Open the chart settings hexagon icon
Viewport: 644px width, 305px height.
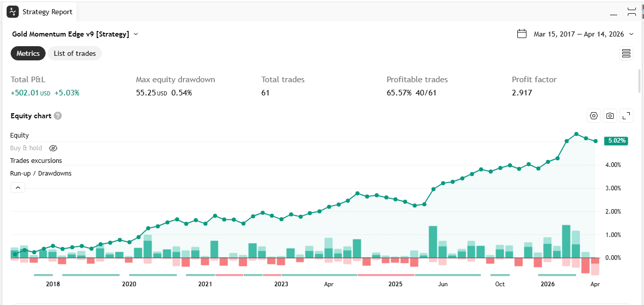click(x=594, y=116)
